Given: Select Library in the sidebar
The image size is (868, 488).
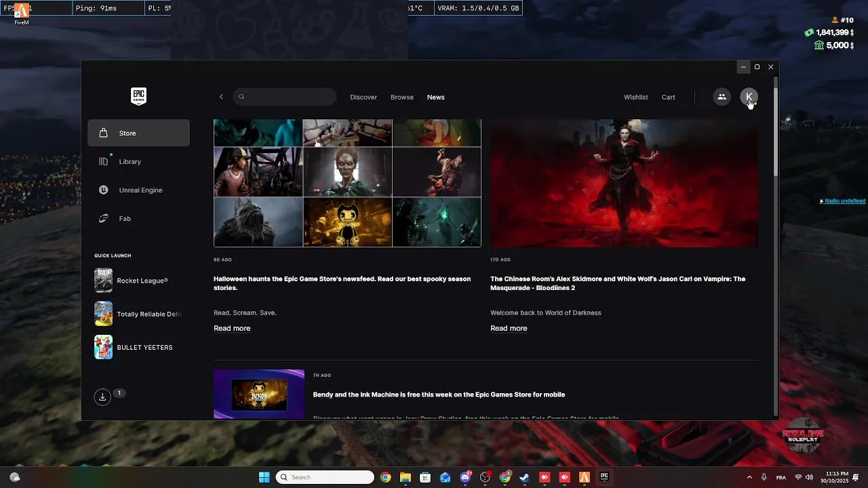Looking at the screenshot, I should 139,161.
